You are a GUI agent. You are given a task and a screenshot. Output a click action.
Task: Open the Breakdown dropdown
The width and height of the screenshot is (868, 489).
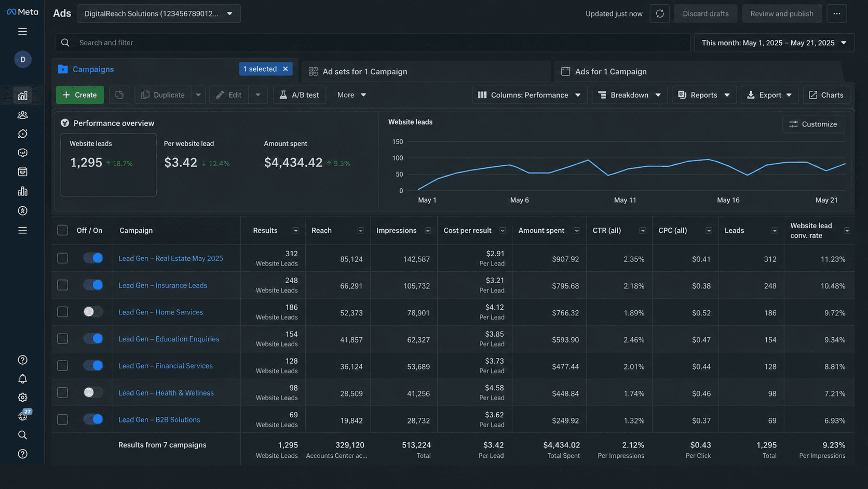click(x=630, y=95)
